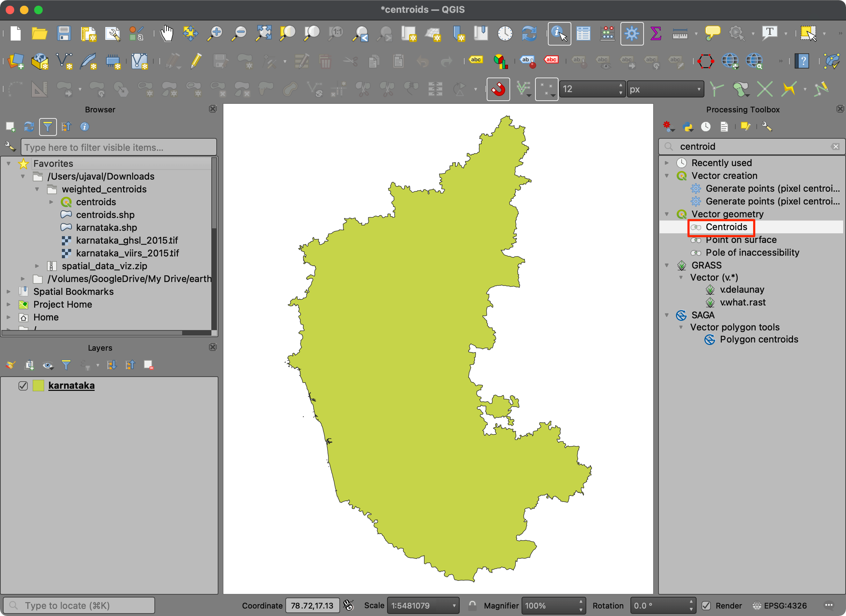Click the Save Project floppy icon

(x=64, y=33)
